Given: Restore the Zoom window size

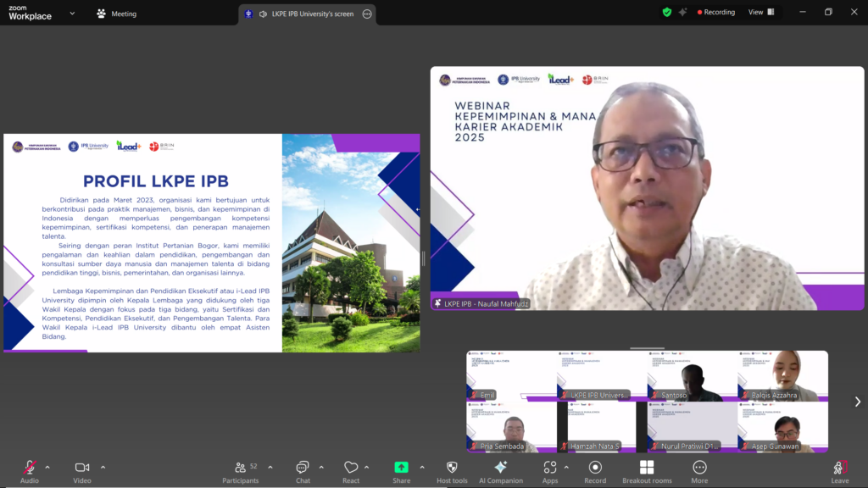Looking at the screenshot, I should (828, 12).
